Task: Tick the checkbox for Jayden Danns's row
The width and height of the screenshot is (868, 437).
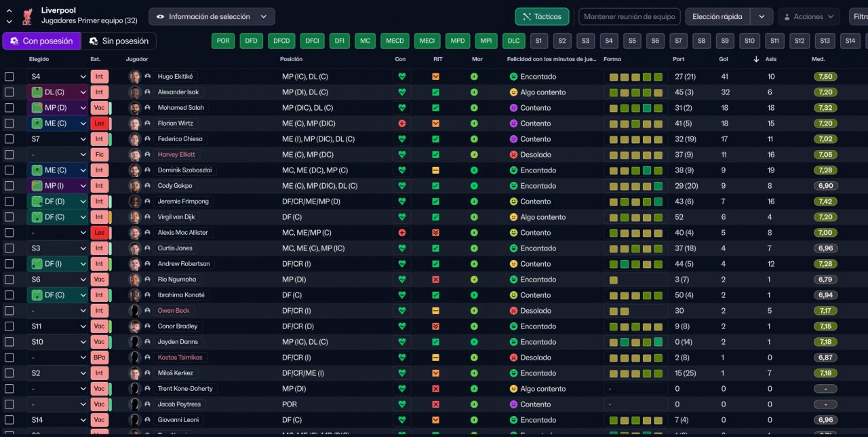Action: point(9,342)
